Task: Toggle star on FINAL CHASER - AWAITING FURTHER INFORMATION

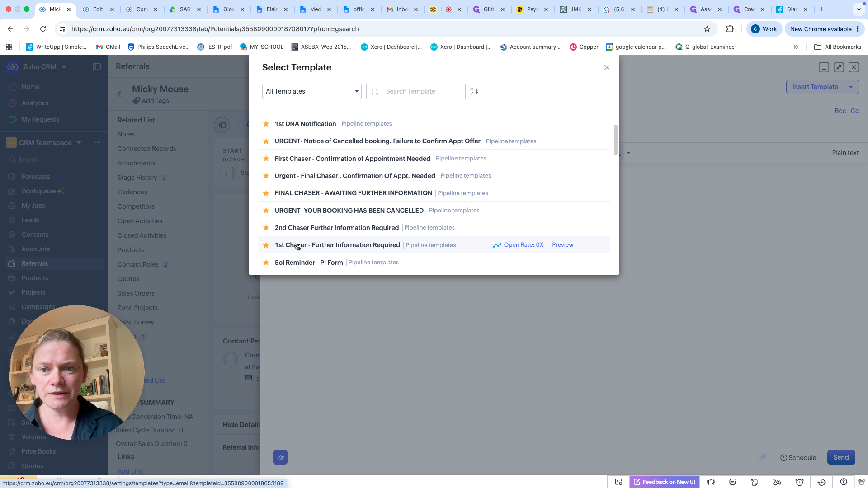Action: click(x=266, y=193)
